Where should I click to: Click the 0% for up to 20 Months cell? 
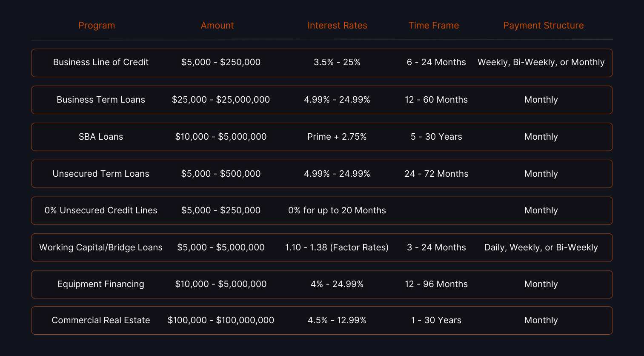pos(337,210)
